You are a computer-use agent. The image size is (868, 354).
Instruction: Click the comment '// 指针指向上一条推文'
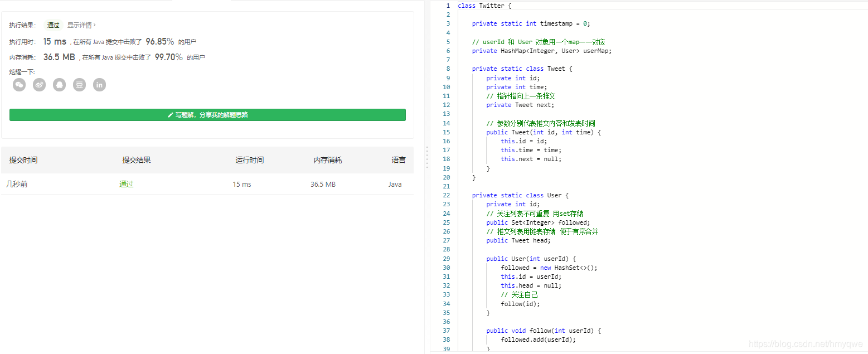(521, 96)
